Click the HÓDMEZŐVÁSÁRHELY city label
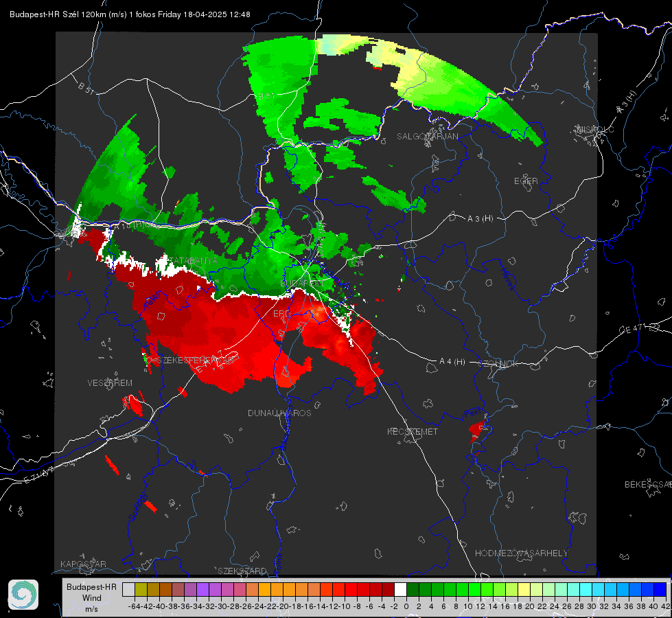This screenshot has height=618, width=672. pyautogui.click(x=521, y=553)
